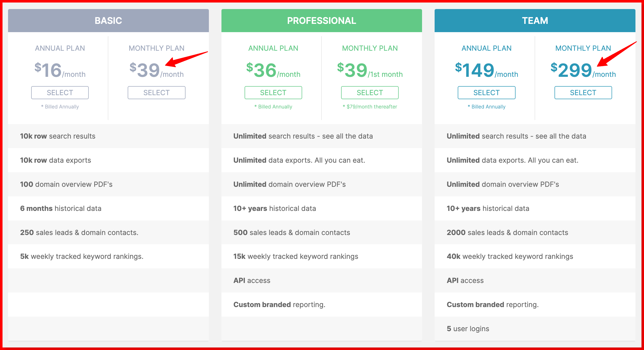Click Professional '10+ years historical data'
The image size is (644, 350).
321,208
